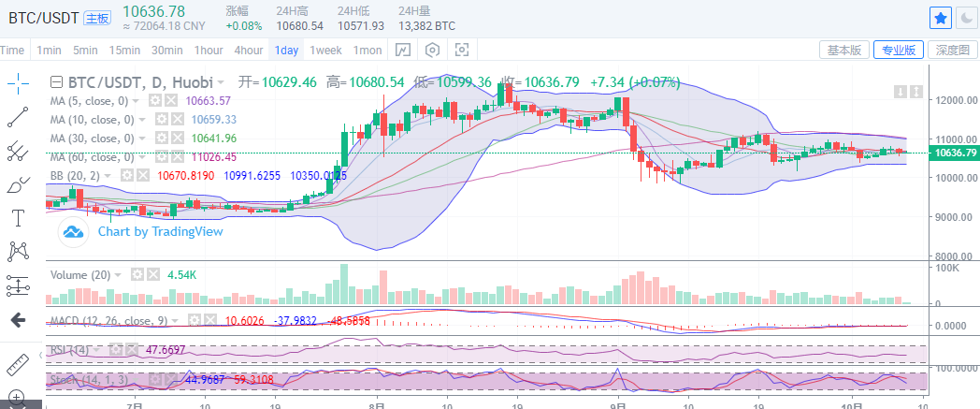Select the 1week interval

(325, 51)
